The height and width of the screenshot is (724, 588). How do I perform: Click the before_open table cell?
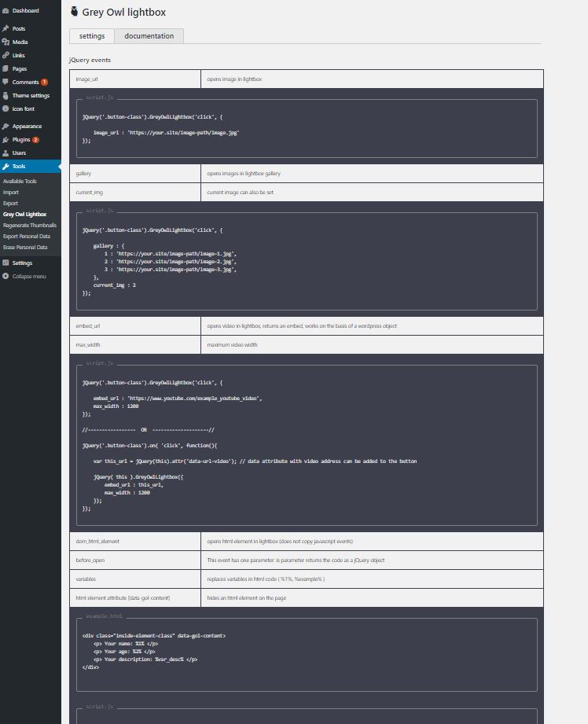[x=135, y=560]
